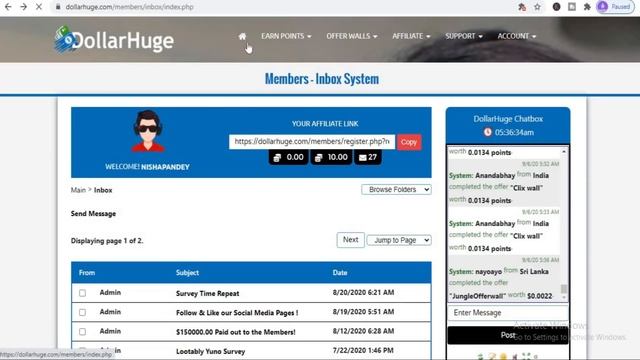Viewport: 640px width, 360px height.
Task: Click the From column header
Action: point(87,273)
